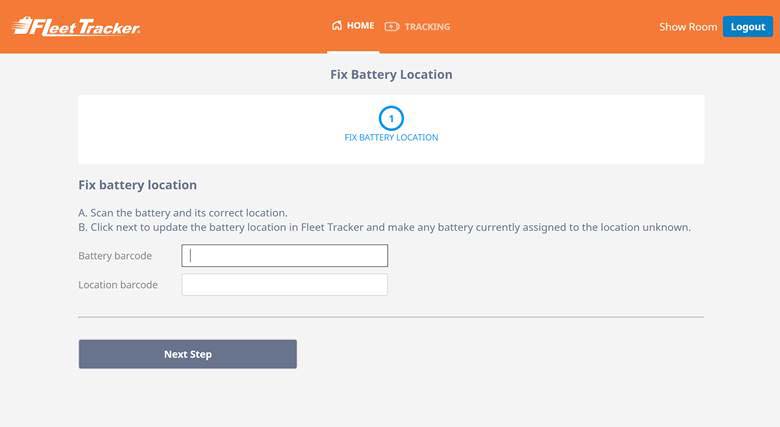780x427 pixels.
Task: Switch to the TRACKING tab label
Action: pyautogui.click(x=427, y=27)
